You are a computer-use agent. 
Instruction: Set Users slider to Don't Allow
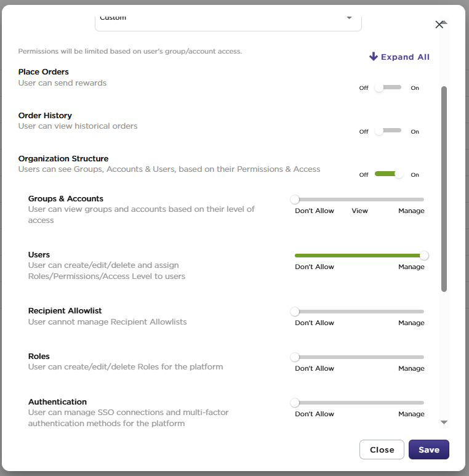tap(295, 256)
